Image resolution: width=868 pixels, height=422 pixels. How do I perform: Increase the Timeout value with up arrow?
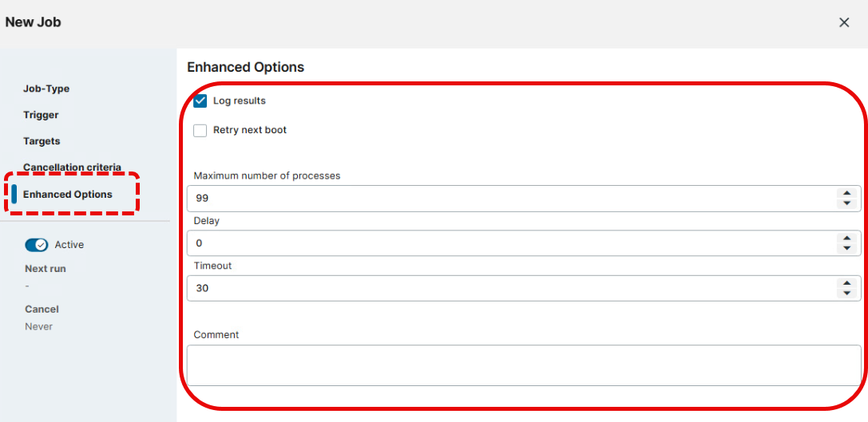[x=846, y=282]
